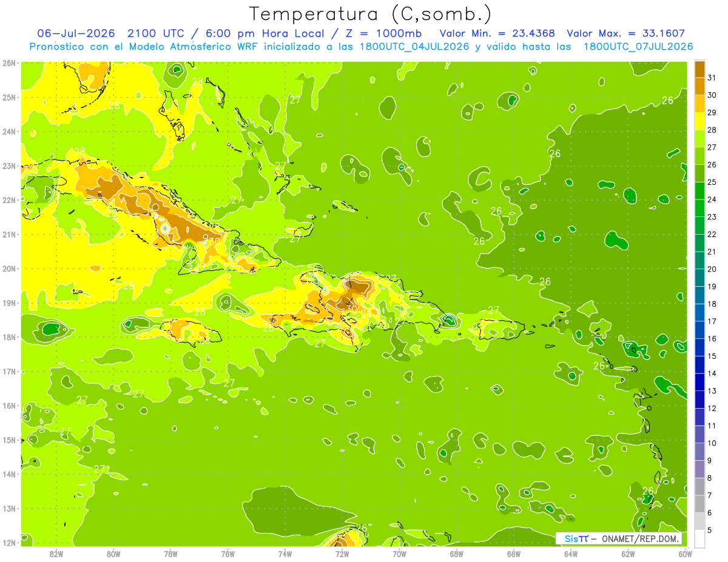Viewport: 728px width, 562px height.
Task: Click the "Z = 1000mb" level text
Action: tap(385, 33)
